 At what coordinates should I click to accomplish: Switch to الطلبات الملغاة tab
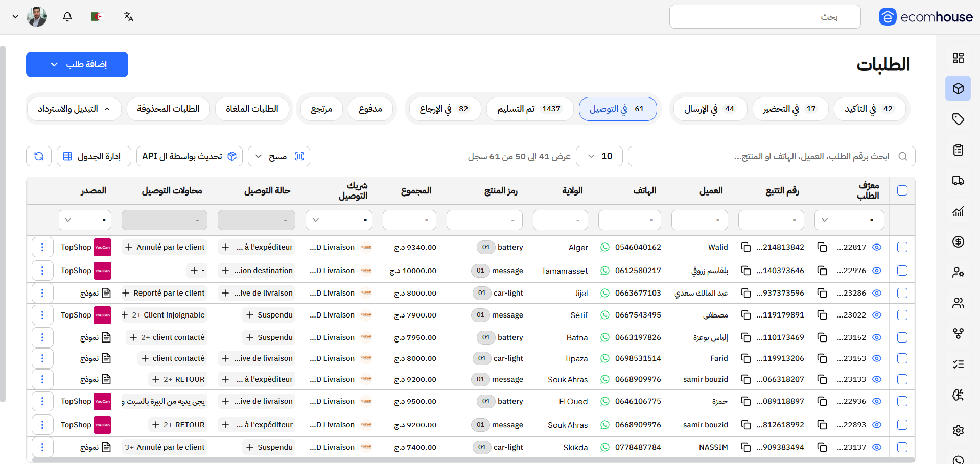tap(252, 109)
